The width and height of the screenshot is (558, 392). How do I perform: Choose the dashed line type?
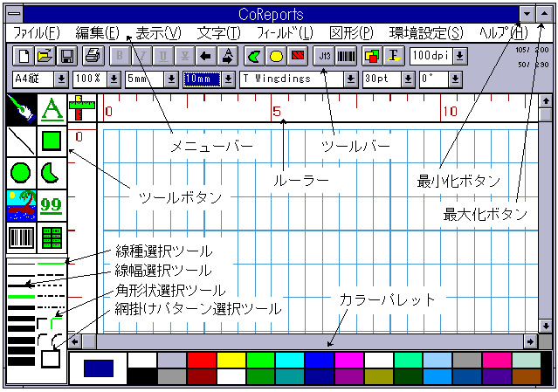point(51,275)
